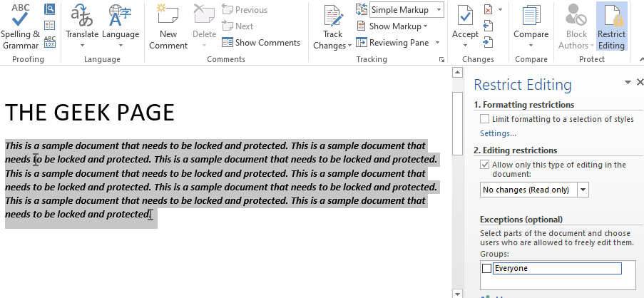Reject the current tracked change

[489, 9]
